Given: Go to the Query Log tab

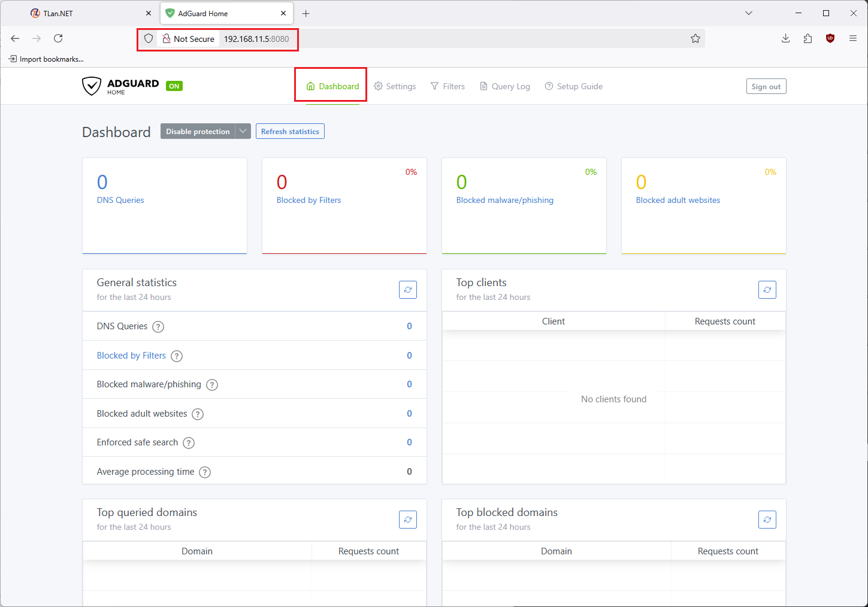Looking at the screenshot, I should (505, 86).
